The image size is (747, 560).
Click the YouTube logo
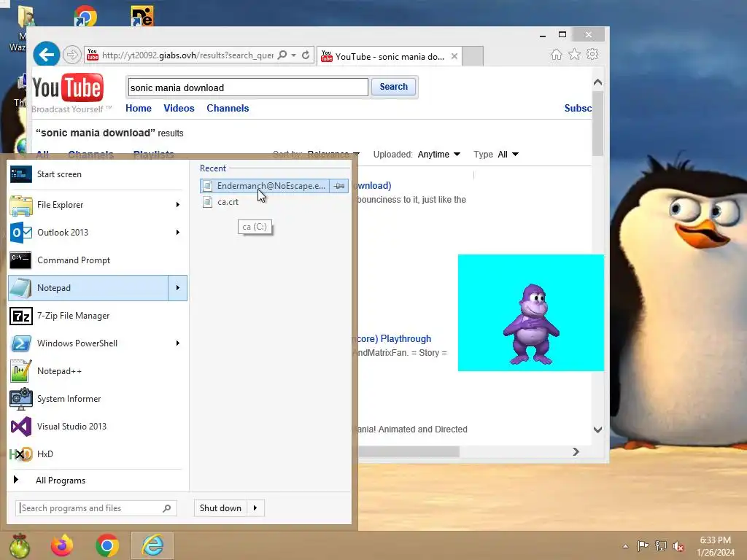(x=68, y=88)
